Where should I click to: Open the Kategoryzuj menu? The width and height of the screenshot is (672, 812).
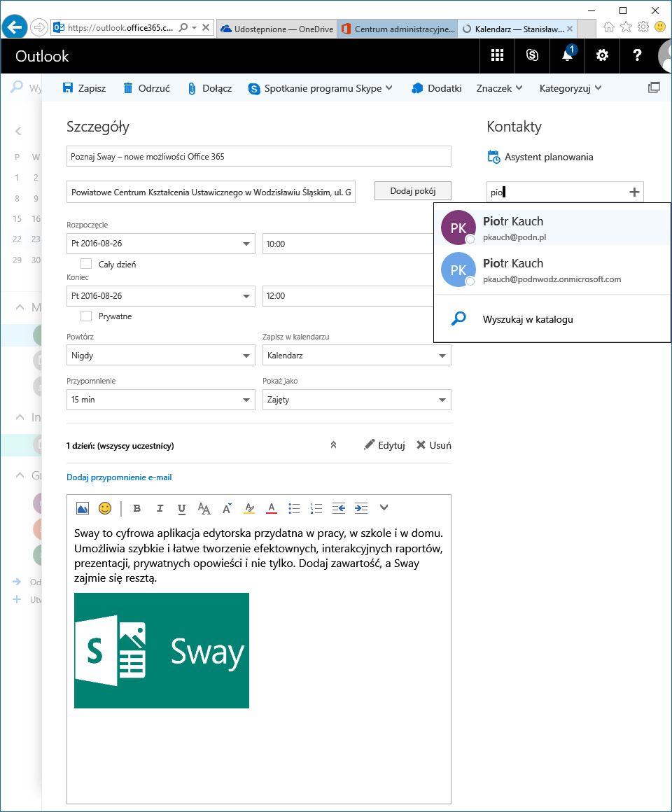tap(570, 88)
